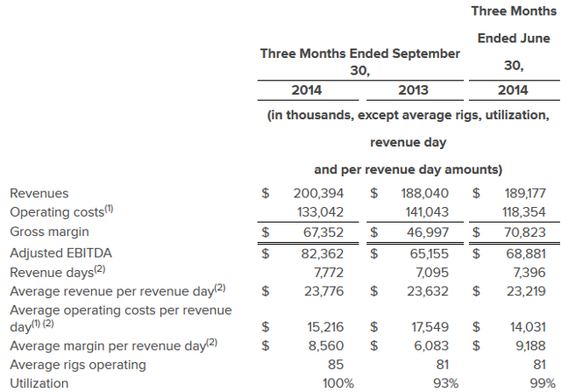Click the 85 average rigs value
561x392 pixels.
click(x=336, y=365)
